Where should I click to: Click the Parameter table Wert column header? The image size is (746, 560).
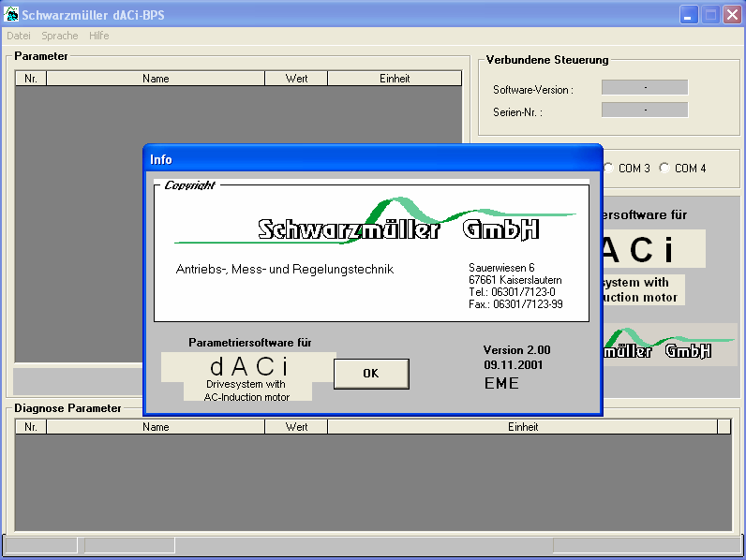click(296, 79)
